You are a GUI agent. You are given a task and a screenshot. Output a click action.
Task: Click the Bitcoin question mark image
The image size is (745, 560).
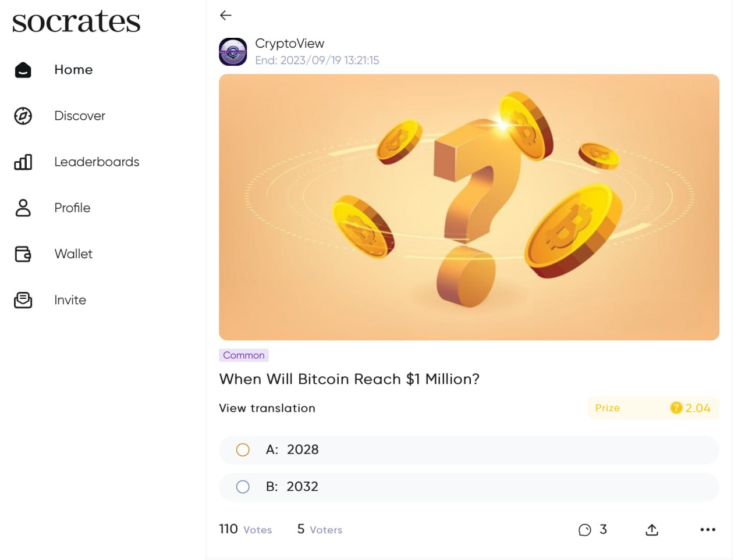[469, 207]
